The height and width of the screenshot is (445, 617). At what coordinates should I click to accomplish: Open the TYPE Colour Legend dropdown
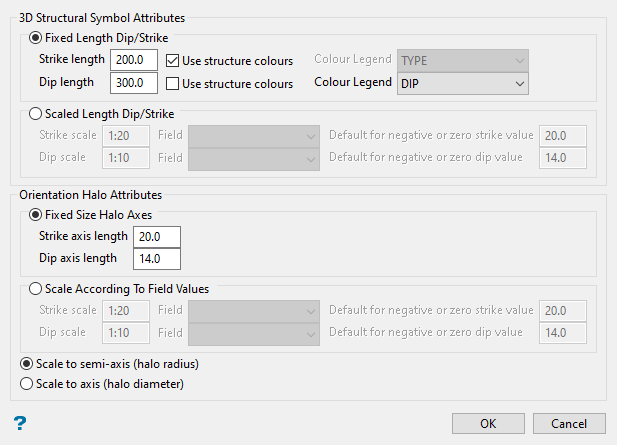pos(462,60)
